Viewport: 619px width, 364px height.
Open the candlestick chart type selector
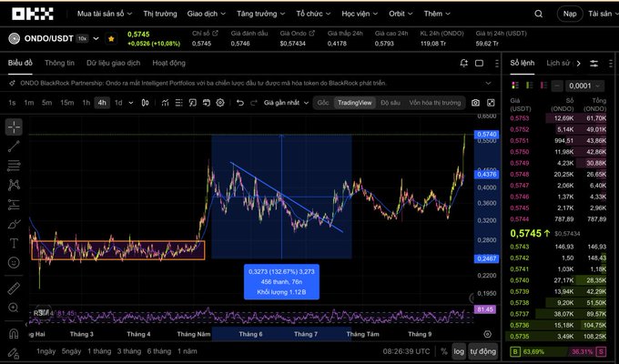pos(146,103)
